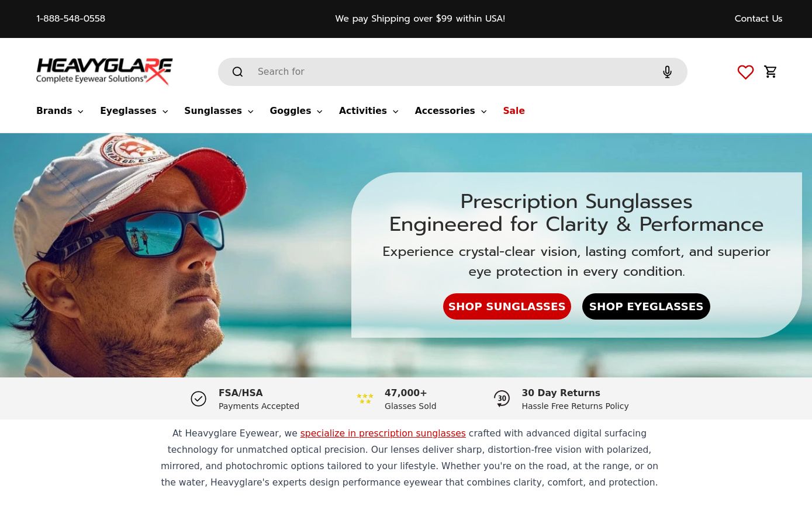The image size is (812, 527).
Task: Expand the Sunglasses dropdown menu
Action: pos(219,111)
